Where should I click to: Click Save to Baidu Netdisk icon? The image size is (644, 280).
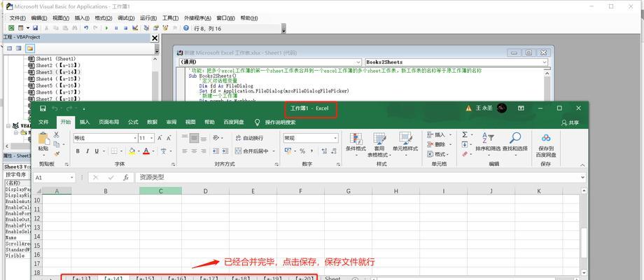(x=546, y=138)
